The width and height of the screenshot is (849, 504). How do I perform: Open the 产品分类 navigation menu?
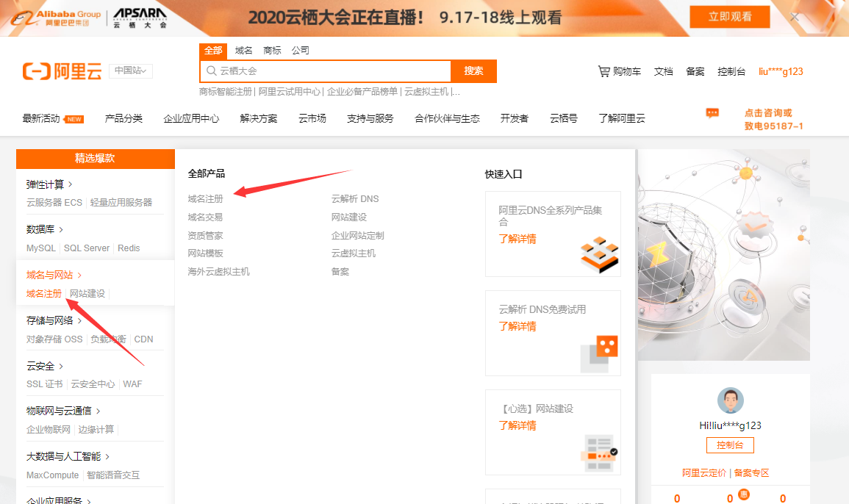(123, 117)
